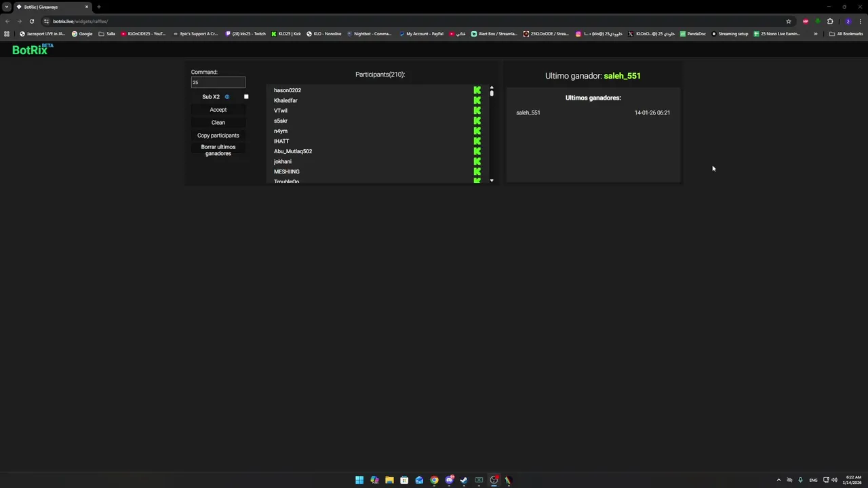Viewport: 868px width, 488px height.
Task: Click Copy participants button
Action: coord(218,136)
